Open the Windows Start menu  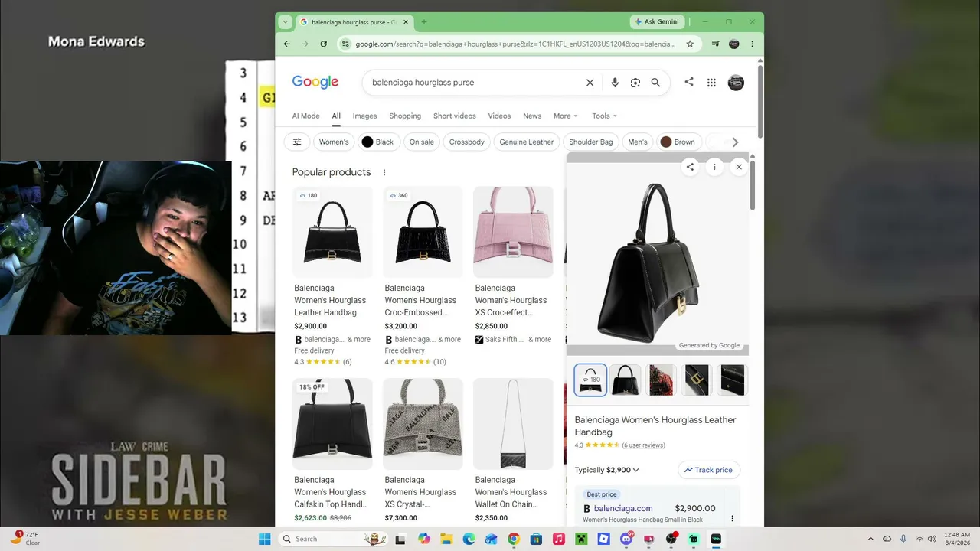tap(265, 539)
